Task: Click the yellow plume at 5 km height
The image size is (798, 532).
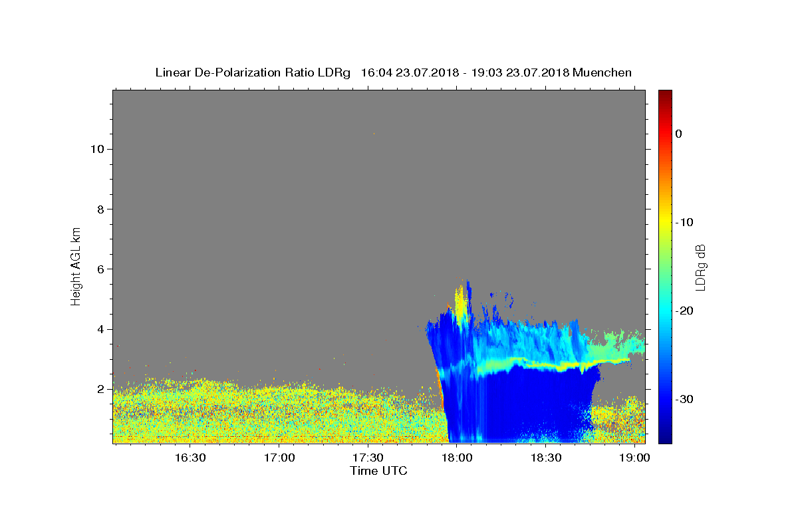Action: pos(460,305)
